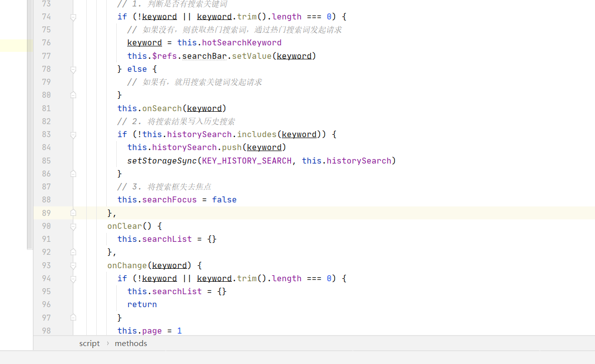595x364 pixels.
Task: Click searchList on line 91
Action: (167, 239)
